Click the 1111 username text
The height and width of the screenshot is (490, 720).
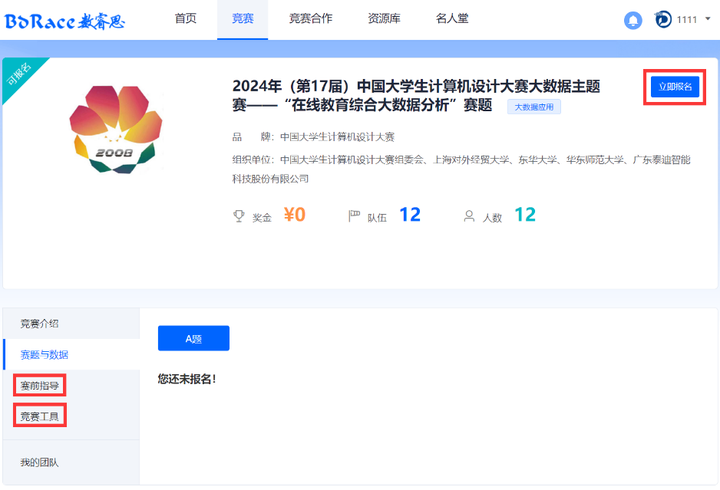[x=686, y=19]
